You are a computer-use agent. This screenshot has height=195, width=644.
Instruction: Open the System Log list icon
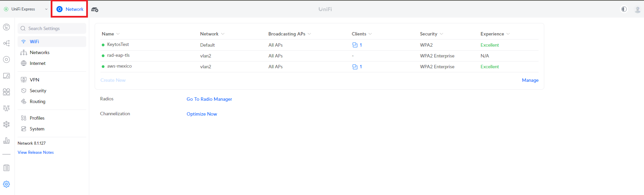(x=6, y=168)
